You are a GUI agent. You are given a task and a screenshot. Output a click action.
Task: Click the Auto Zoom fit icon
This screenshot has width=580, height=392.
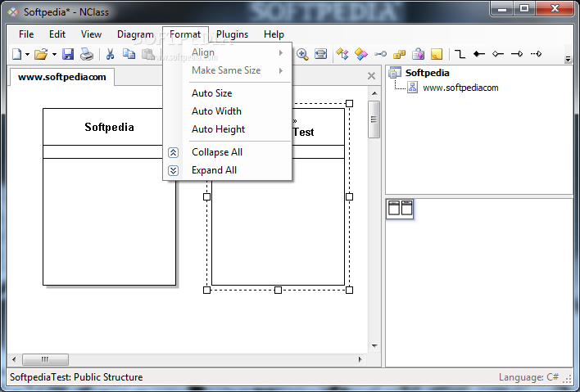(320, 54)
